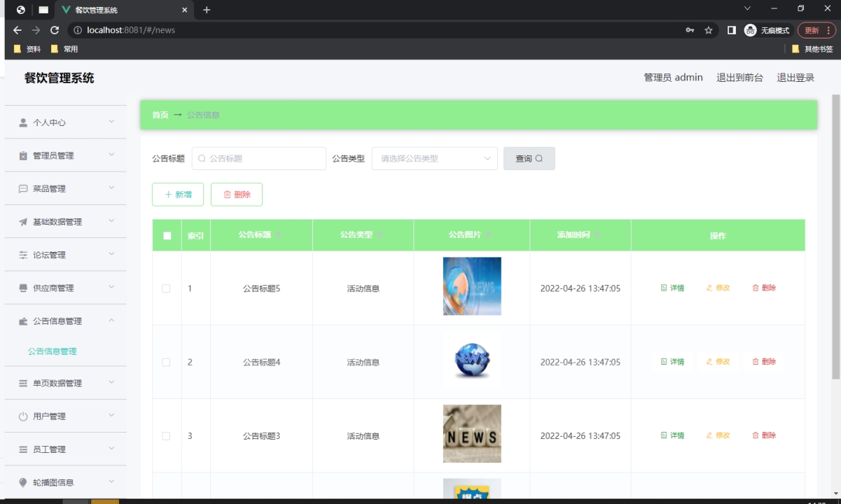Open the 其他书签 folder
This screenshot has height=504, width=841.
[x=812, y=49]
